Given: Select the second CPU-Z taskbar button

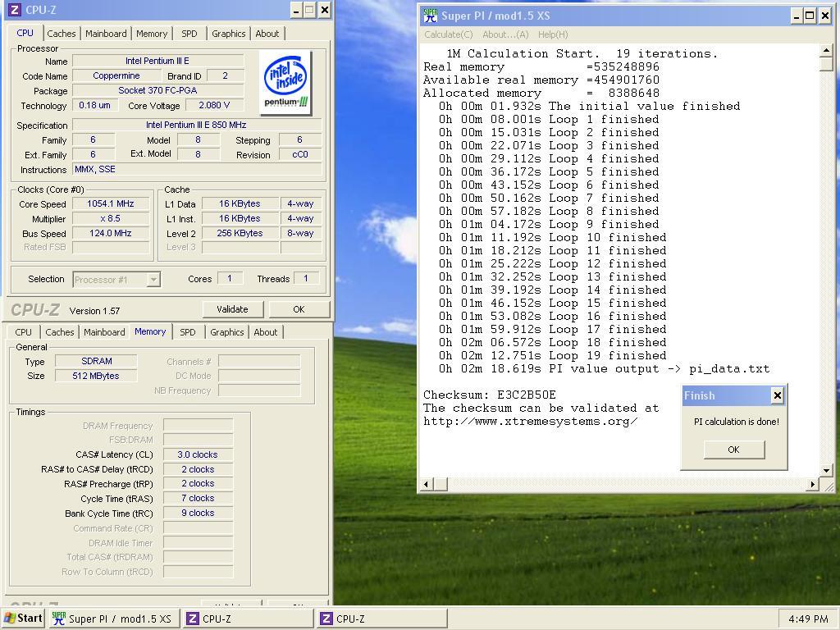Looking at the screenshot, I should (382, 619).
